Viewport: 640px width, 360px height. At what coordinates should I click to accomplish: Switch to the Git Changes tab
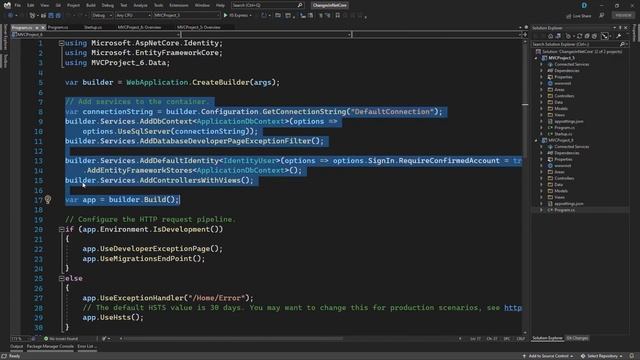pos(577,338)
